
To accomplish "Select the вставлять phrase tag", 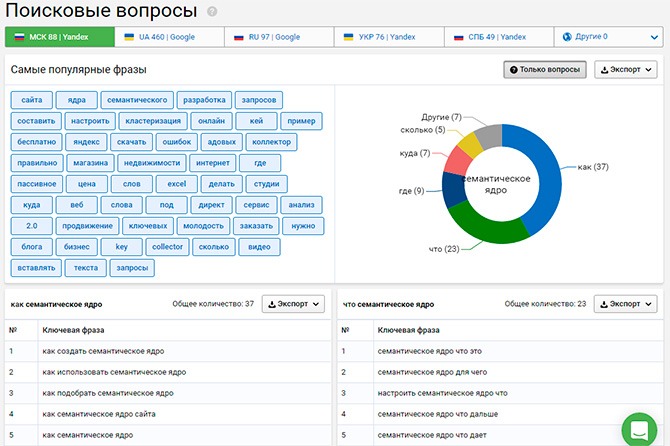I will (x=36, y=268).
